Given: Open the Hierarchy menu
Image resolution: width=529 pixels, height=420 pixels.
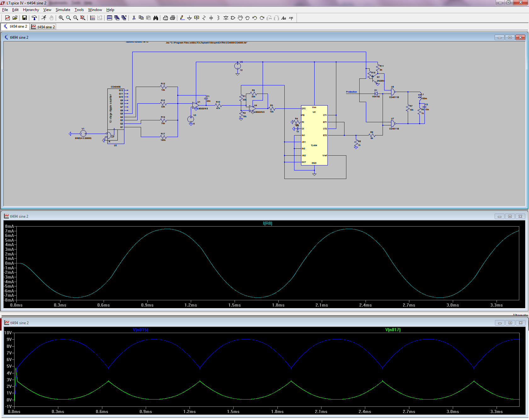Looking at the screenshot, I should coord(31,10).
